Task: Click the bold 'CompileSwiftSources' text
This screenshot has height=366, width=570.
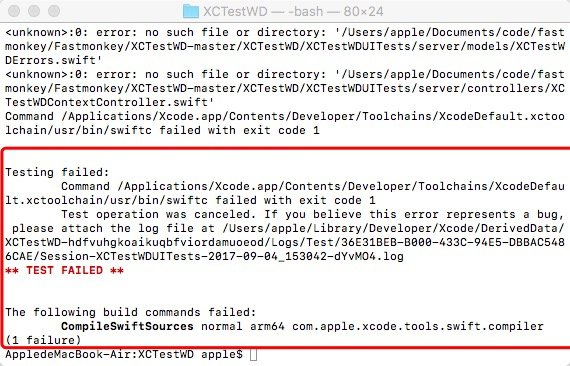Action: 127,326
